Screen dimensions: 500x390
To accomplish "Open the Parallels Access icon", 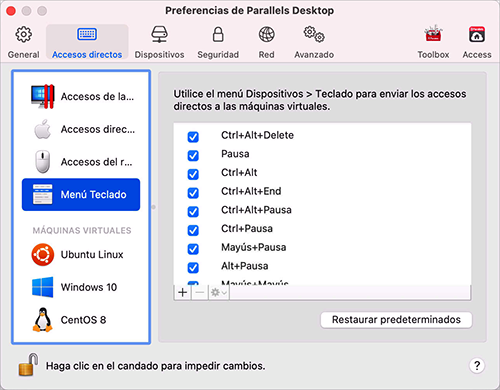I will (x=477, y=34).
